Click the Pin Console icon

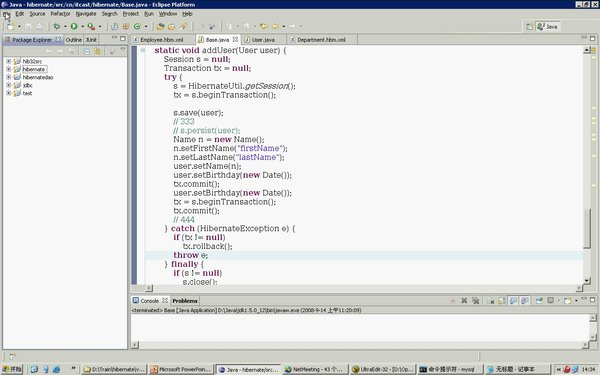(539, 301)
